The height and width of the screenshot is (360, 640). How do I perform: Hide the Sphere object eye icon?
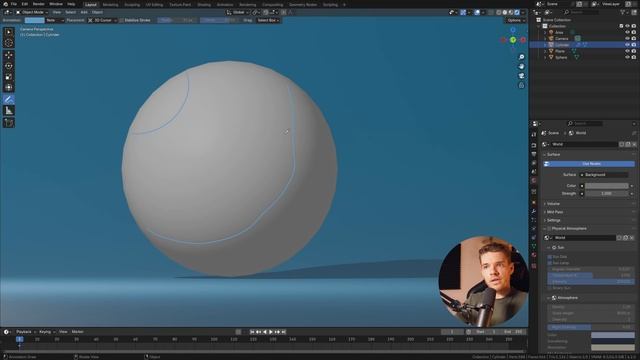point(627,58)
